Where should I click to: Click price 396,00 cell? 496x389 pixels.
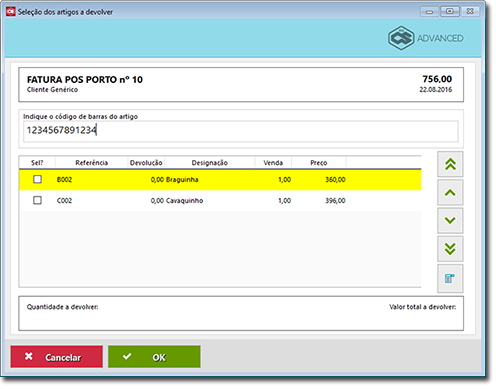coord(335,201)
